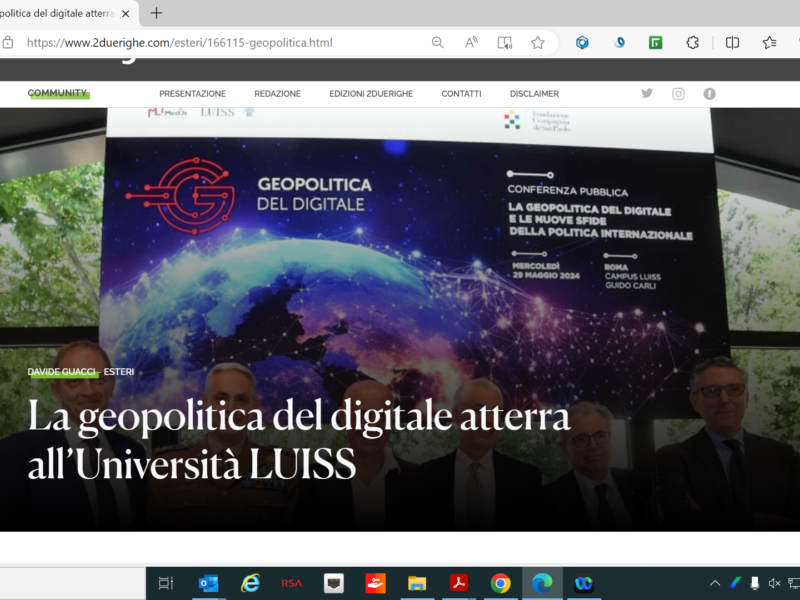Launch Outlook from the taskbar
The image size is (800, 600).
coord(208,583)
